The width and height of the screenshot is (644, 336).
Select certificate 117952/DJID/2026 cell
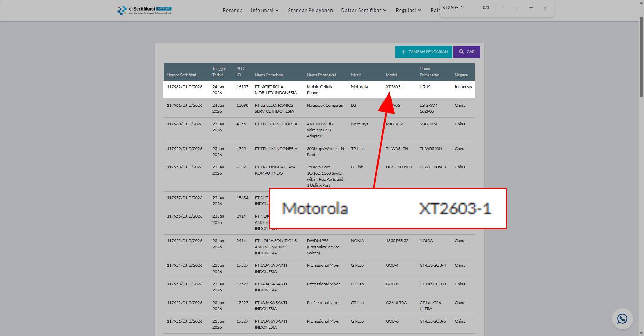[184, 303]
